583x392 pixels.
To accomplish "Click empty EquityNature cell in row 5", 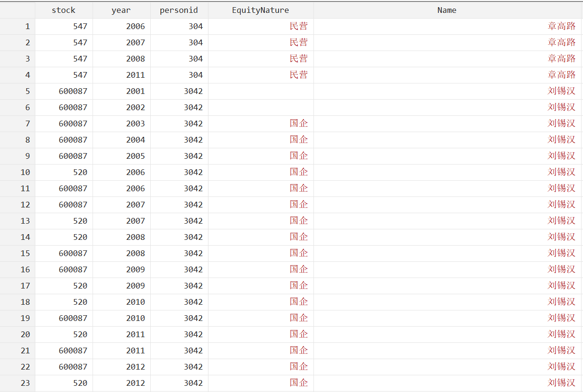I will pyautogui.click(x=261, y=91).
